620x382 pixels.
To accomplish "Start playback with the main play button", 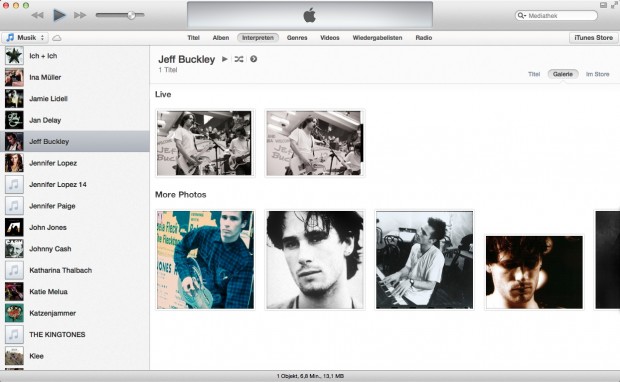I will 59,15.
